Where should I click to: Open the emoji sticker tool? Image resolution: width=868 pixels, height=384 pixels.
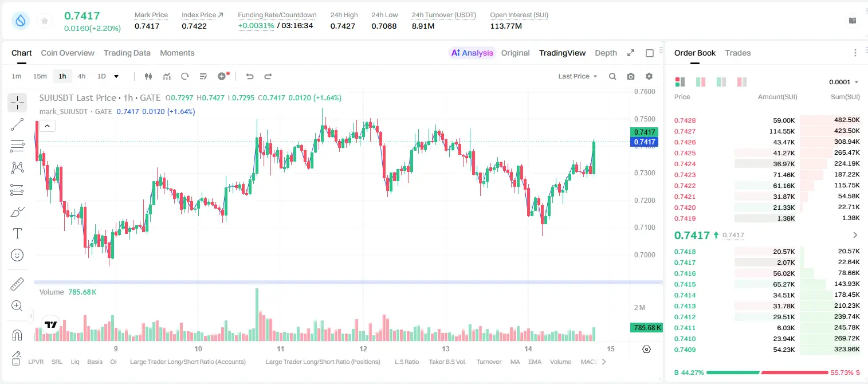(x=17, y=255)
